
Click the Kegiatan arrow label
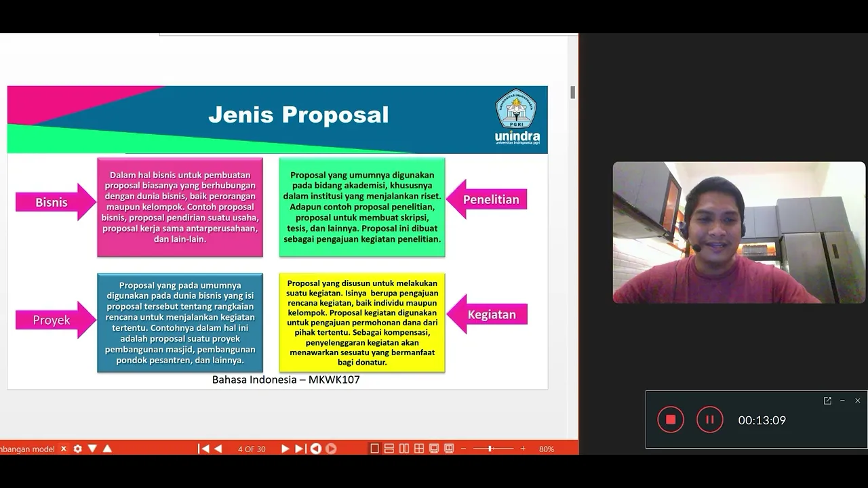coord(487,314)
